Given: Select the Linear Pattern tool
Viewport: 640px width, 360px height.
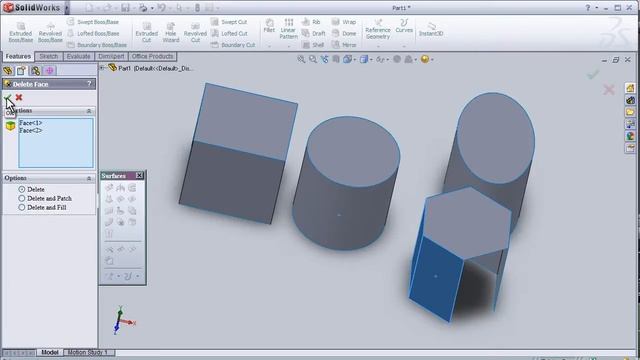Looking at the screenshot, I should click(x=288, y=29).
